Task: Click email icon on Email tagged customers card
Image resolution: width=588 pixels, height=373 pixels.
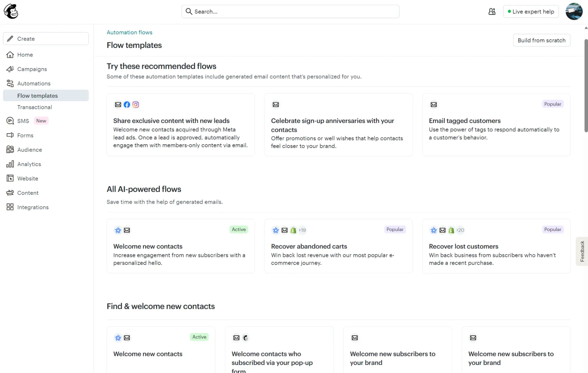Action: click(434, 105)
